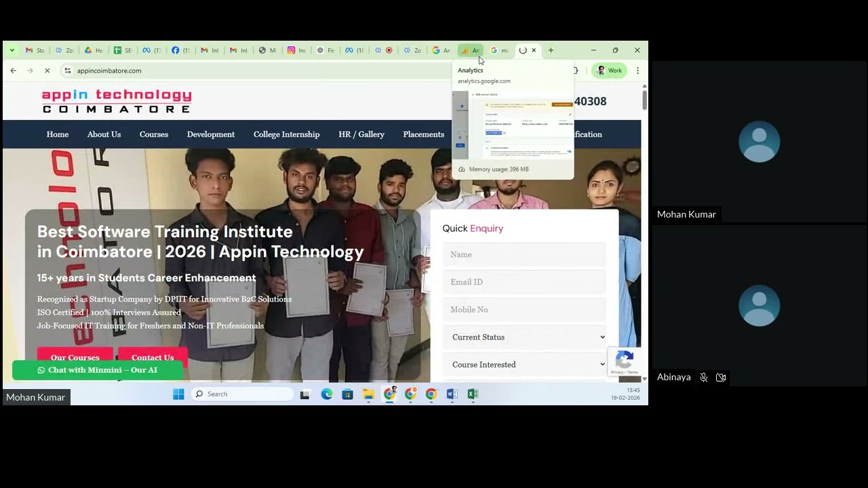The image size is (868, 488).
Task: Click the Name field in Quick Enquiry
Action: click(x=524, y=254)
